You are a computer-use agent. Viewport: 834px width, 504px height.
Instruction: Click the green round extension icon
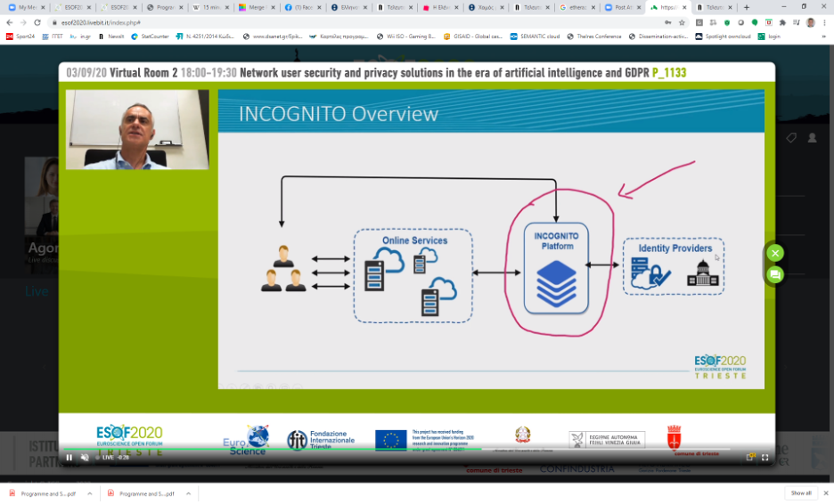click(x=755, y=22)
